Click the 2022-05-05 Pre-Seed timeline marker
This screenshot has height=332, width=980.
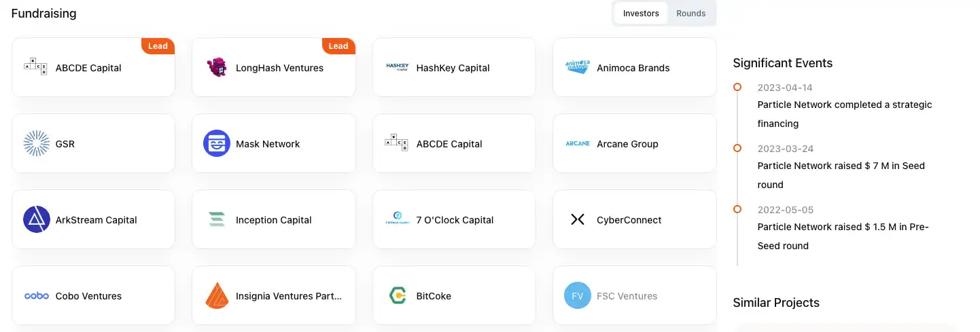coord(737,209)
